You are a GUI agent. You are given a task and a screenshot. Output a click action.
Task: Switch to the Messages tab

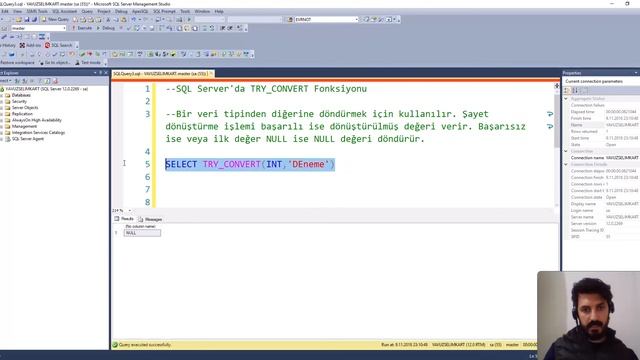pyautogui.click(x=150, y=219)
